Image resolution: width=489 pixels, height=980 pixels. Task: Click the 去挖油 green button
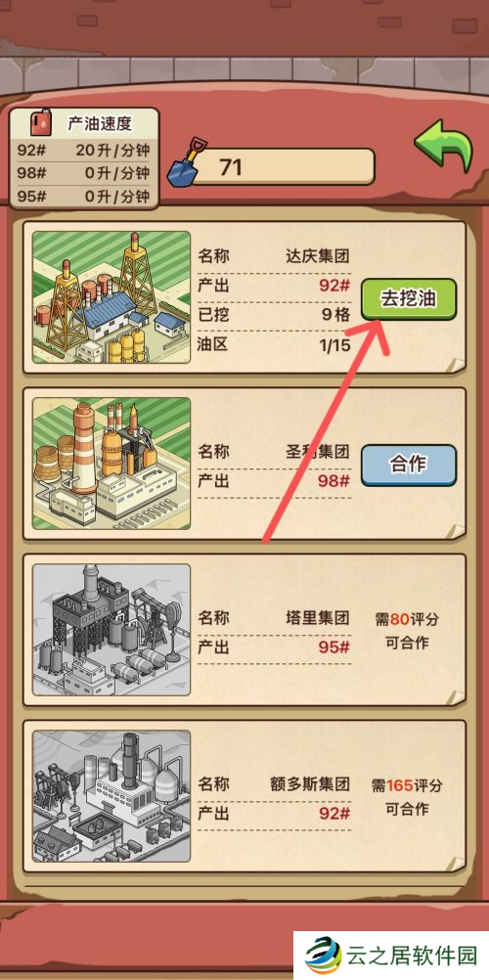tap(409, 299)
